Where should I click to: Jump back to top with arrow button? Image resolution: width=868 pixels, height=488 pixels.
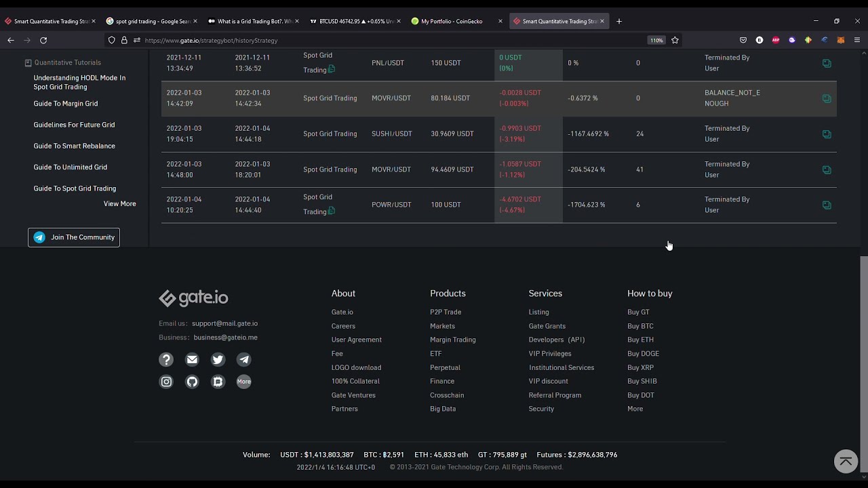tap(846, 462)
